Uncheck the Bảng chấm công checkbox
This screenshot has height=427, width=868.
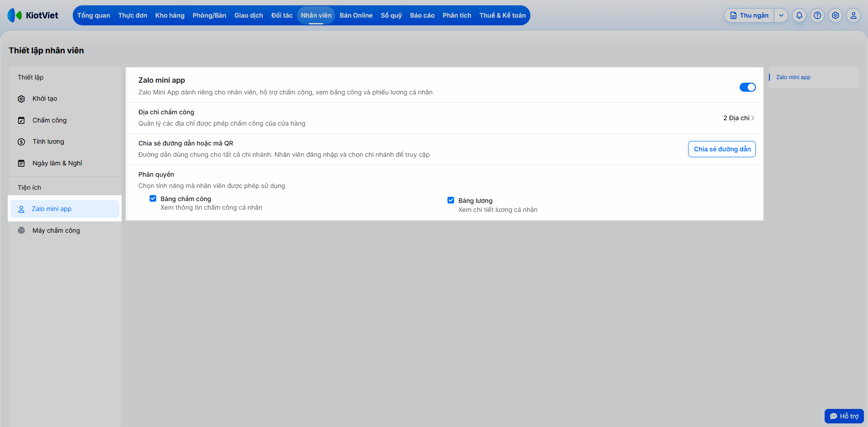[x=153, y=198]
